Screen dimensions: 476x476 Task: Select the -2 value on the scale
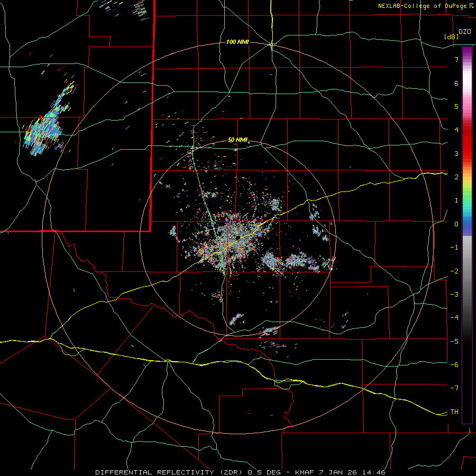click(454, 271)
